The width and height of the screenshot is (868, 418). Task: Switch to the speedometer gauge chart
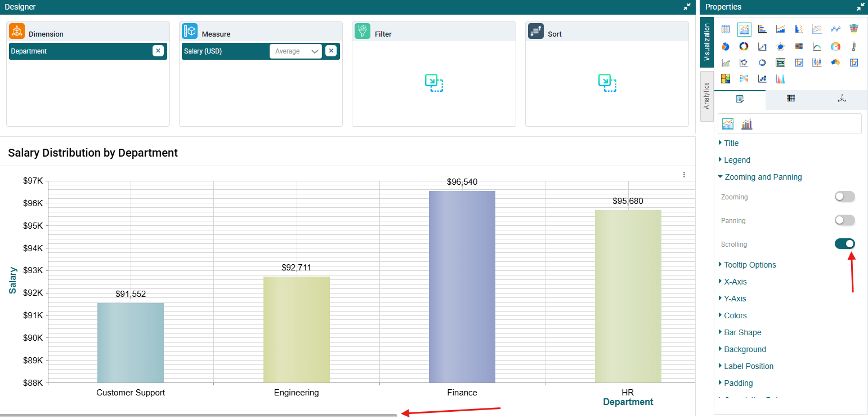tap(835, 46)
